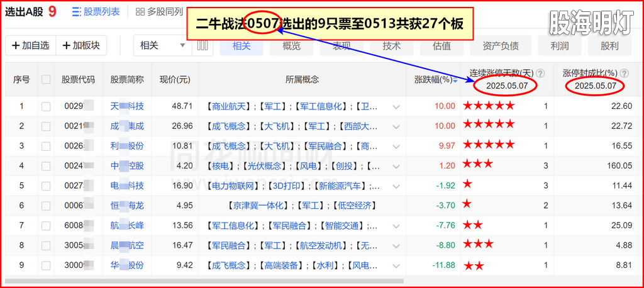Open the 相关 dropdown selector
The width and height of the screenshot is (644, 288).
162,45
